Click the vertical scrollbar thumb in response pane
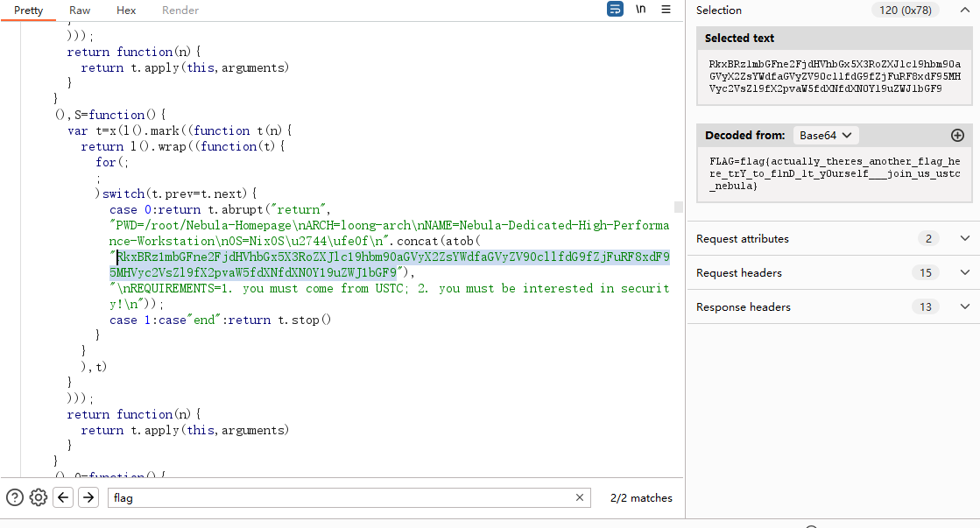 click(678, 207)
